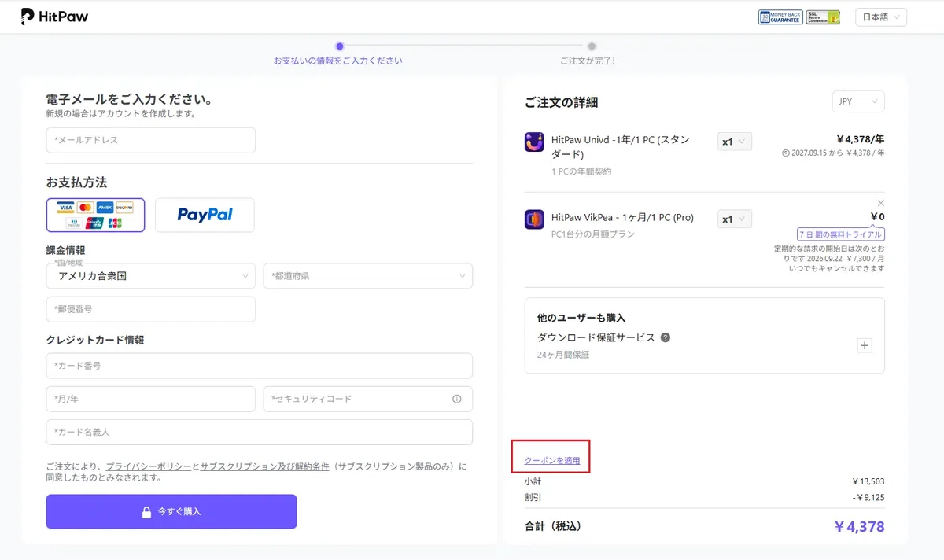Image resolution: width=944 pixels, height=560 pixels.
Task: Click the HitPaw VikPea product icon
Action: click(x=535, y=219)
